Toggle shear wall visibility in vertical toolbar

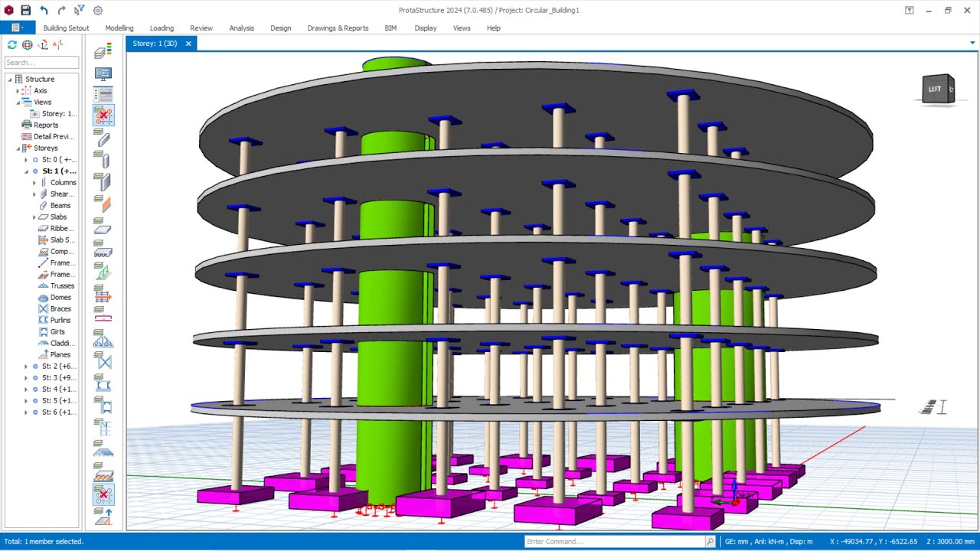pyautogui.click(x=103, y=182)
